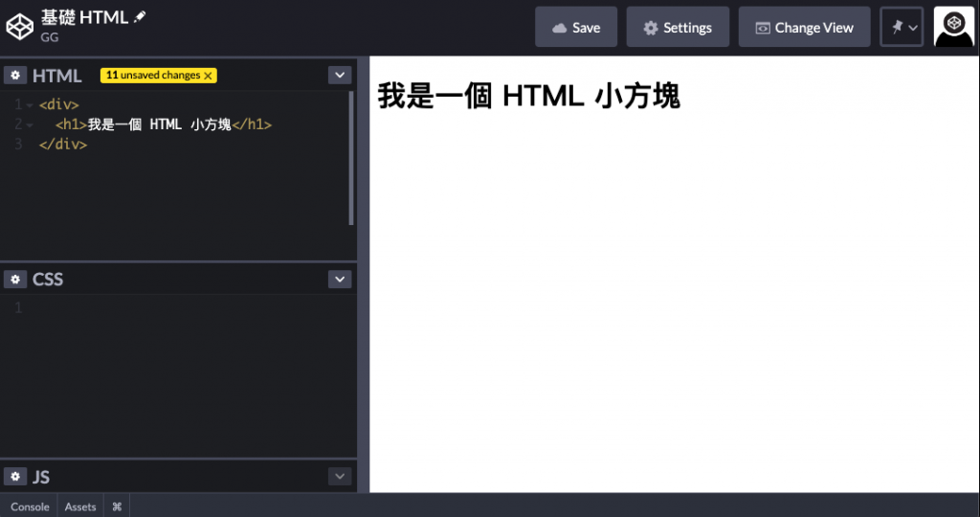Open keyboard shortcuts command icon
Viewport: 980px width, 517px height.
pyautogui.click(x=117, y=506)
